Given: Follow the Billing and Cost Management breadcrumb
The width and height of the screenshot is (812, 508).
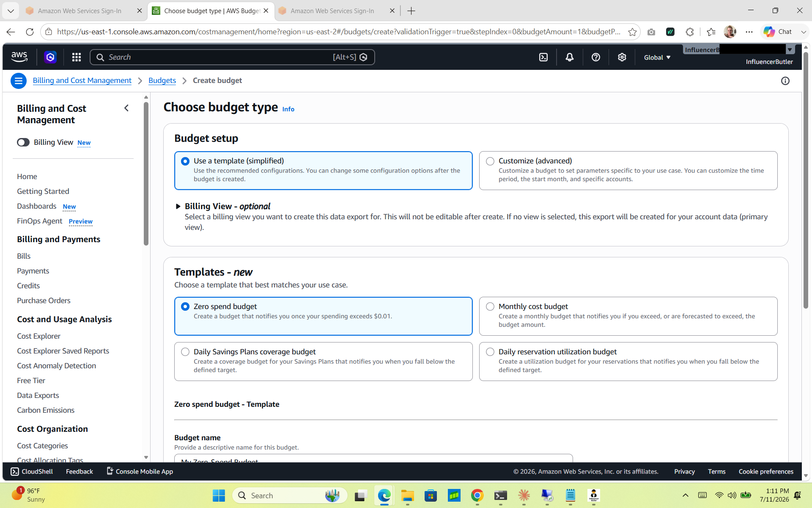Looking at the screenshot, I should [82, 80].
